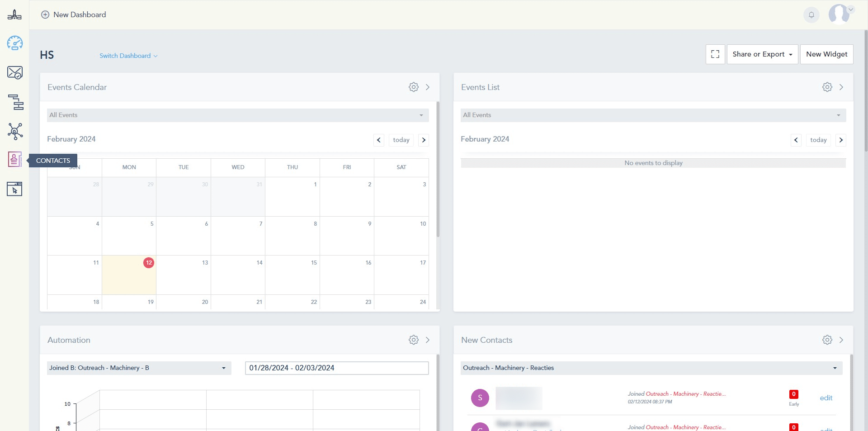Image resolution: width=868 pixels, height=431 pixels.
Task: Go to previous month in Events List
Action: point(796,140)
